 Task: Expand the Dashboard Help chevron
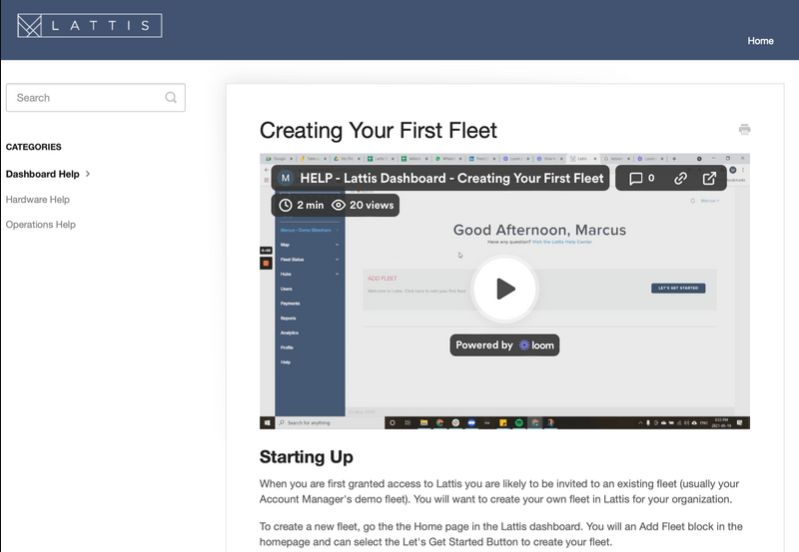pos(88,174)
